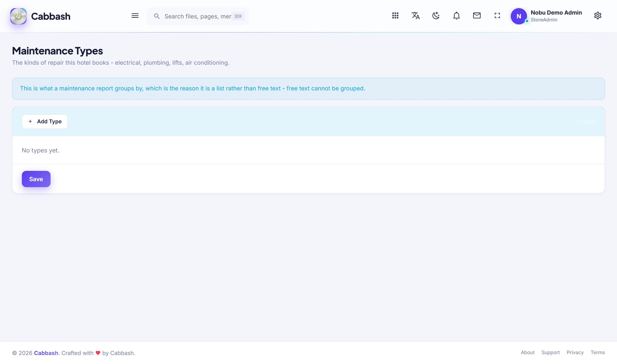This screenshot has width=617, height=364.
Task: Open the apps grid launcher
Action: [395, 16]
